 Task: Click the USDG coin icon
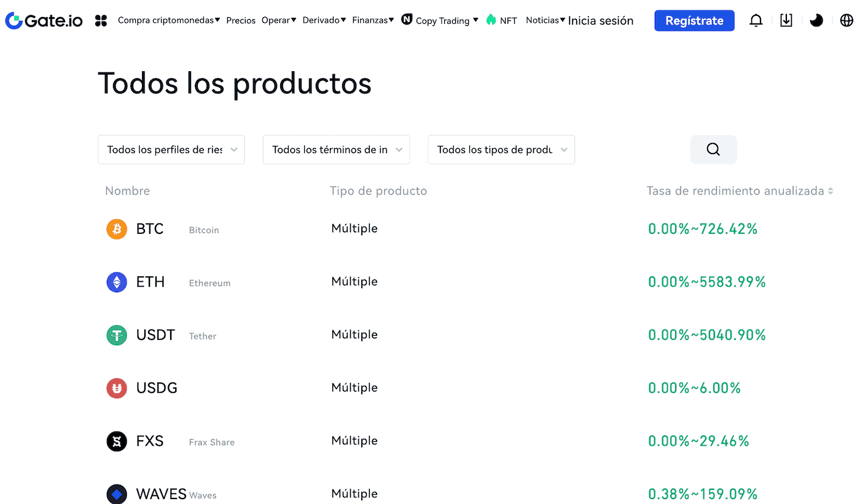[117, 388]
